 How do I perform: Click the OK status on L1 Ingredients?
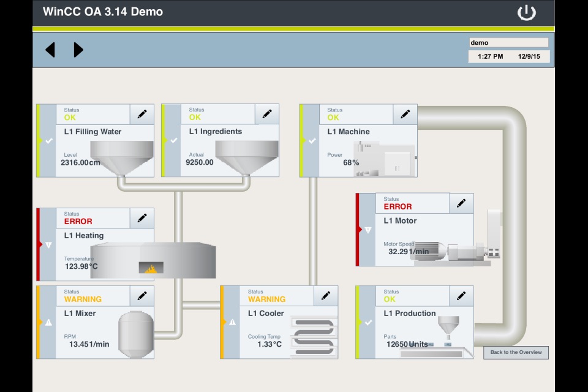point(195,117)
